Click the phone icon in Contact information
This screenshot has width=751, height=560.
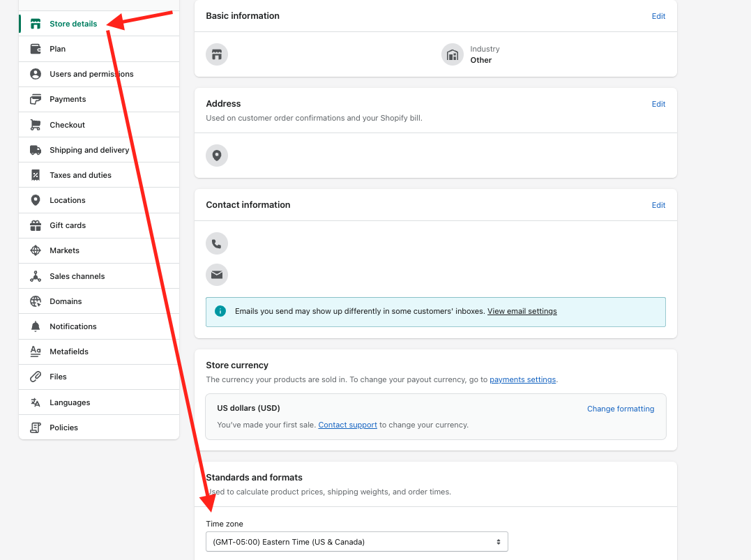pyautogui.click(x=217, y=243)
